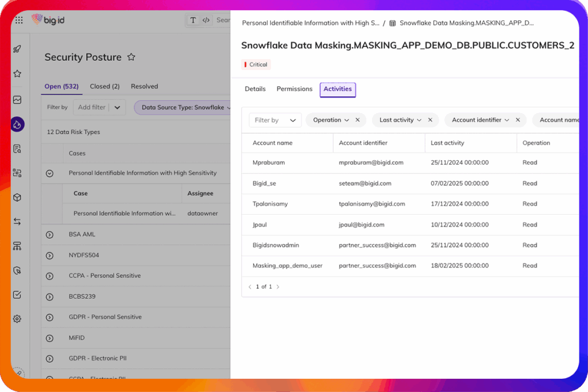Open the Filter by dropdown in Activities
588x392 pixels.
[275, 120]
